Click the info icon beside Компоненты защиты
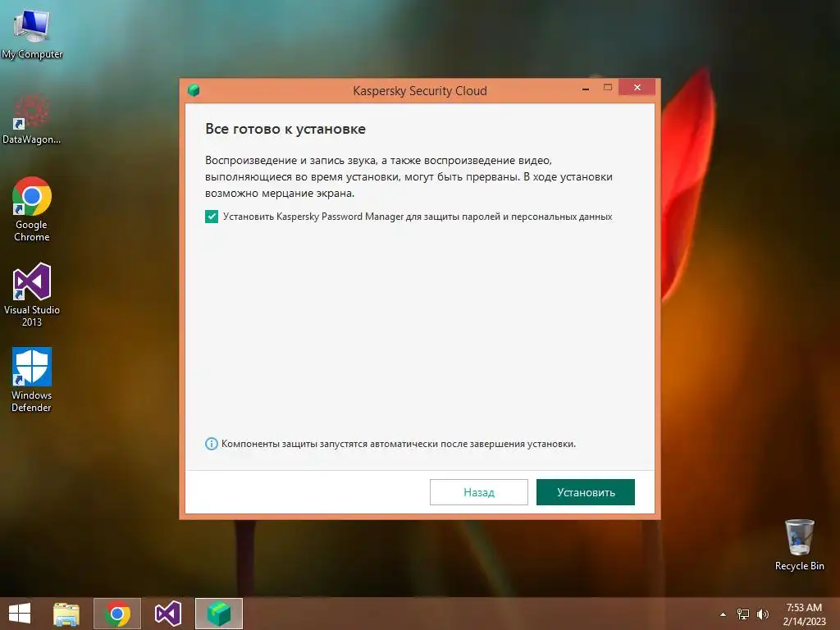The image size is (840, 630). pos(212,444)
